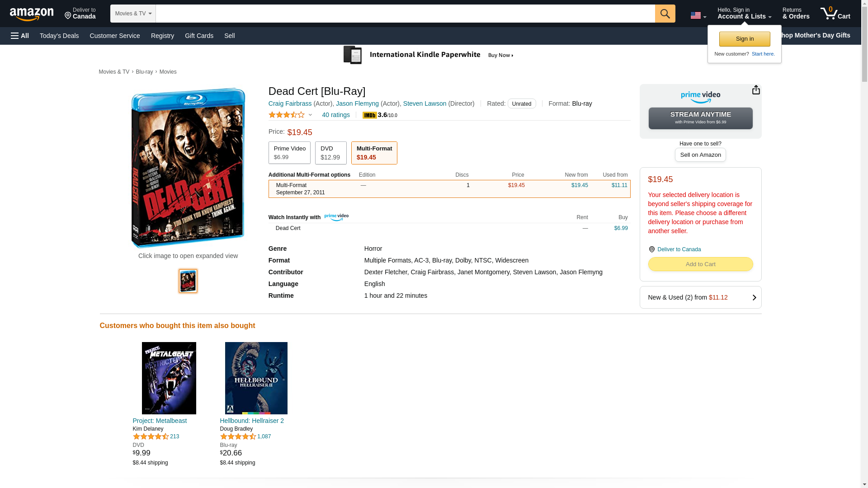Screen dimensions: 868x488
Task: Click the share icon above Prime Video
Action: [x=755, y=90]
